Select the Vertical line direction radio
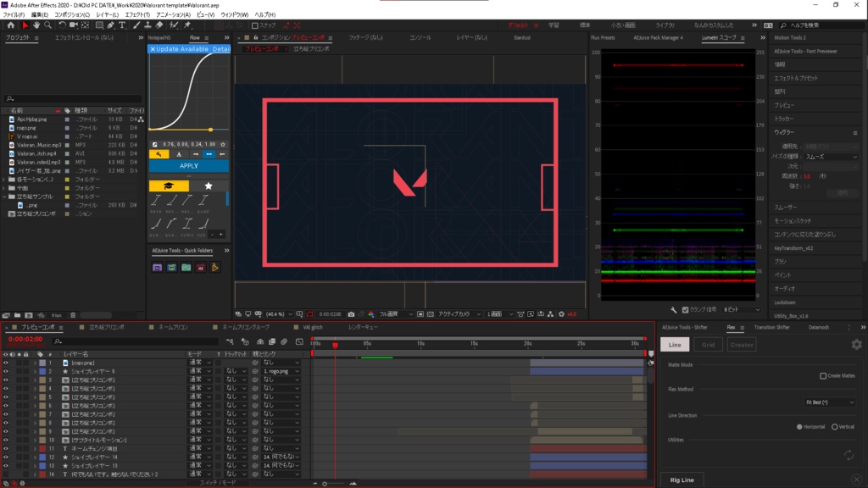The height and width of the screenshot is (488, 868). click(835, 427)
